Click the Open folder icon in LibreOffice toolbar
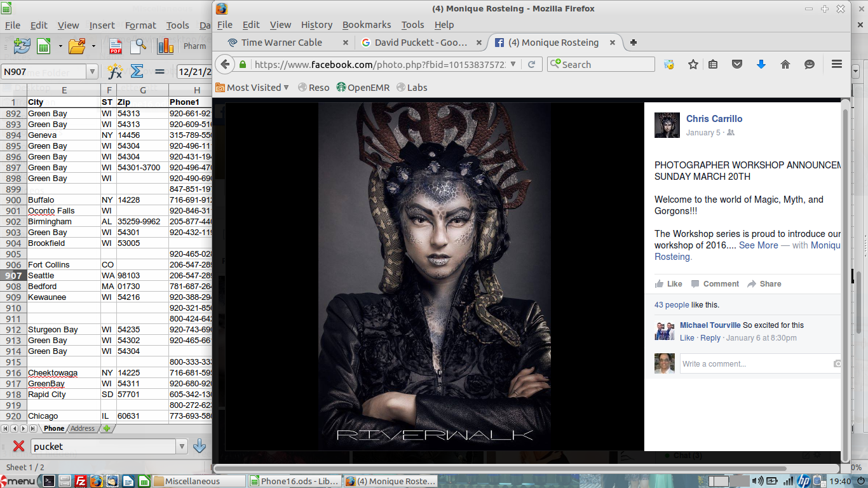The image size is (868, 488). click(77, 46)
